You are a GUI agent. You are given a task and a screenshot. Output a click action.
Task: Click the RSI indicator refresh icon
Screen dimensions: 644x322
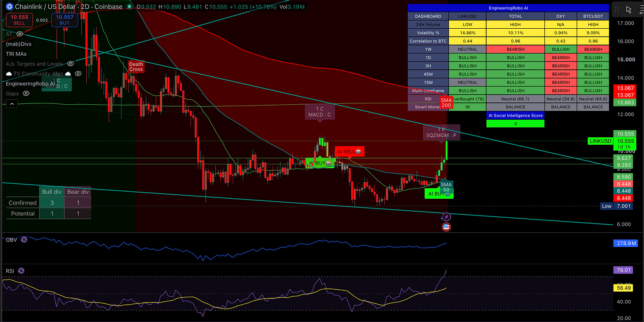pyautogui.click(x=21, y=271)
